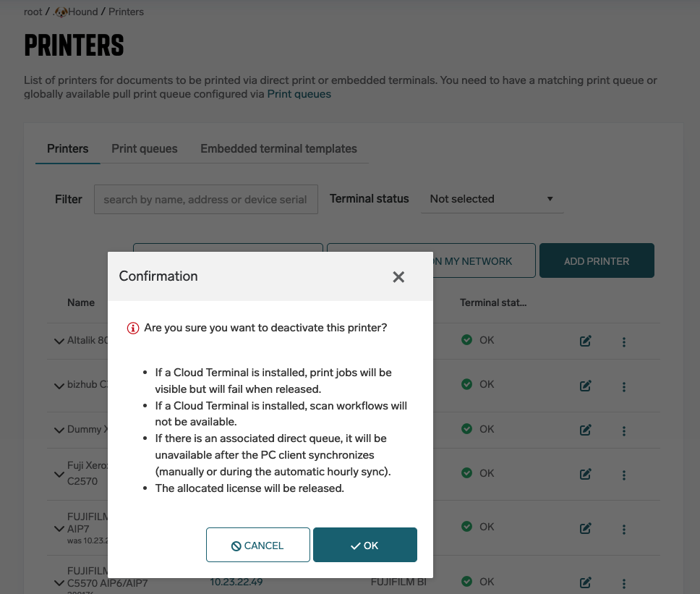Open the three-dot menu for the Dummy printer

tap(624, 430)
